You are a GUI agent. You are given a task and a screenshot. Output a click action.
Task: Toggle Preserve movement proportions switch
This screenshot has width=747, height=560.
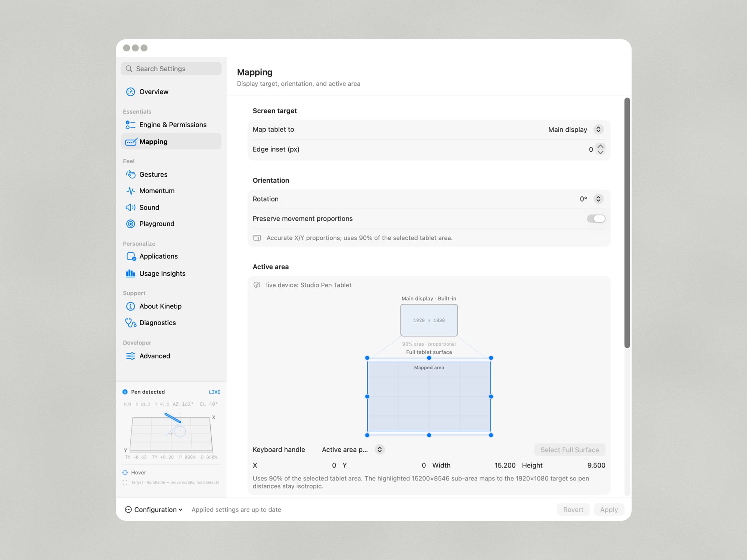[x=596, y=219]
